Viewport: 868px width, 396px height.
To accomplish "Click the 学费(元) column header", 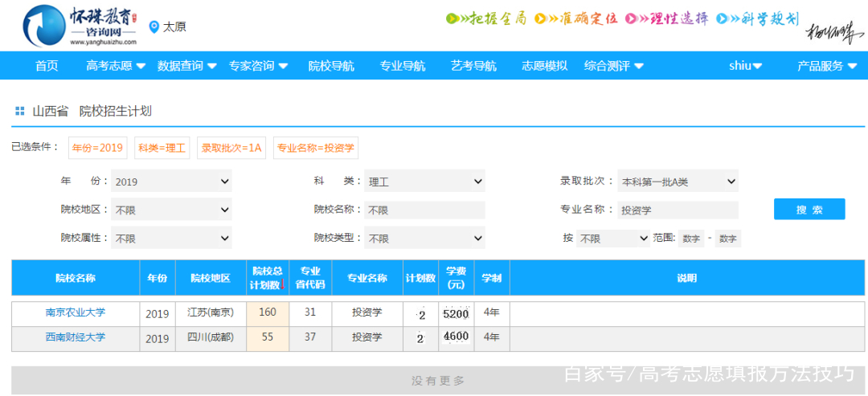I will [x=457, y=278].
